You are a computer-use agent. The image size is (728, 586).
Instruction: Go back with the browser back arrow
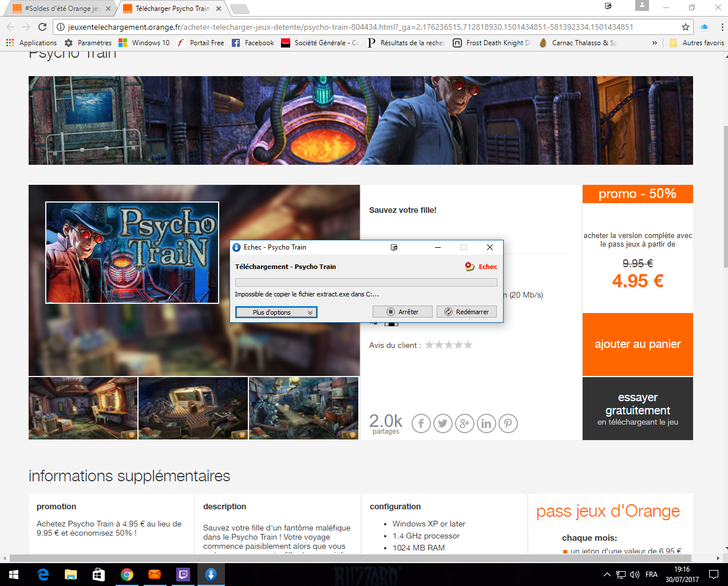(10, 27)
